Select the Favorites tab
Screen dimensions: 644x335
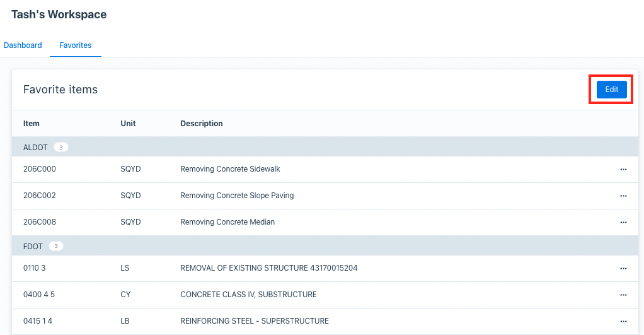pyautogui.click(x=76, y=45)
